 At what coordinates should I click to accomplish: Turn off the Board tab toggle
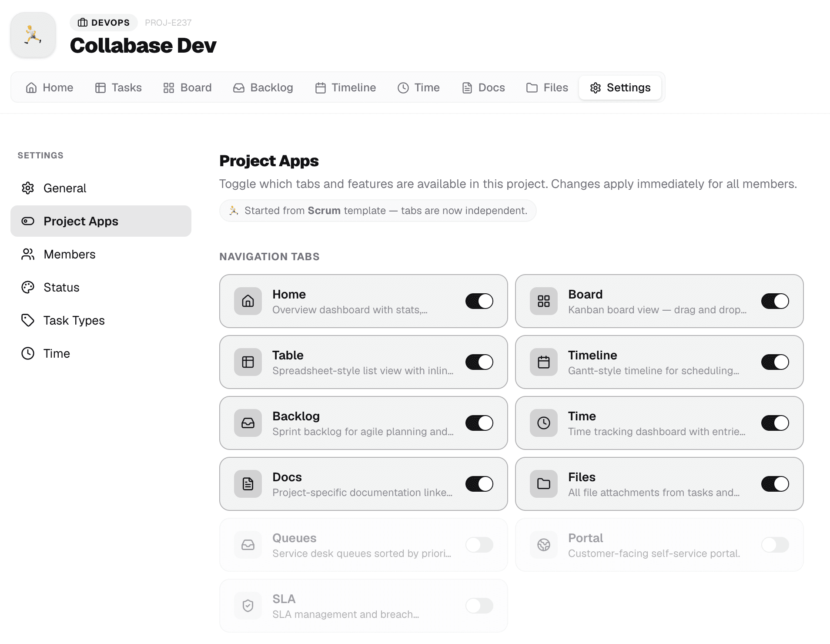click(775, 301)
